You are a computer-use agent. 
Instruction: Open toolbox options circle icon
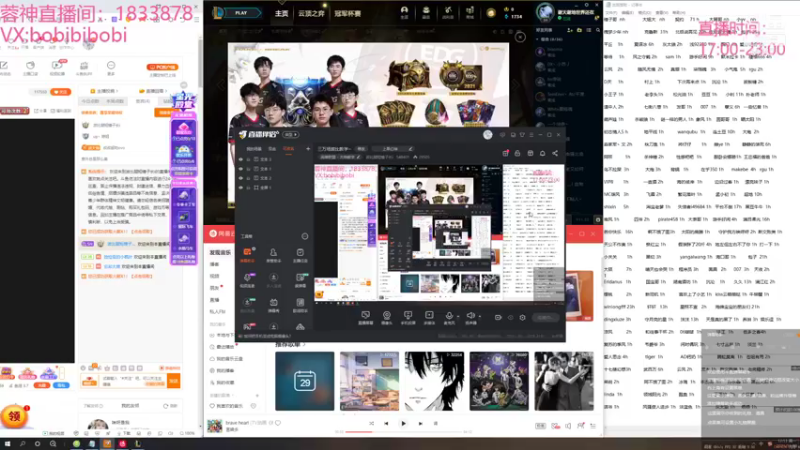coord(305,236)
